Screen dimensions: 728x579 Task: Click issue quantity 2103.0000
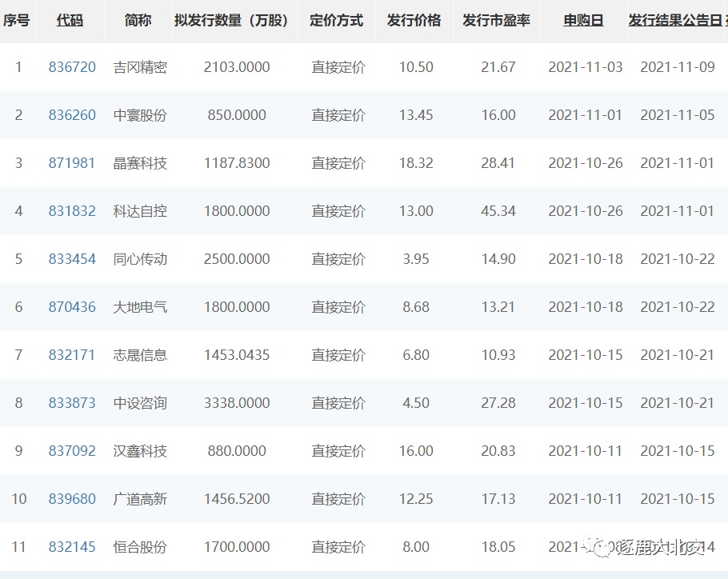237,67
